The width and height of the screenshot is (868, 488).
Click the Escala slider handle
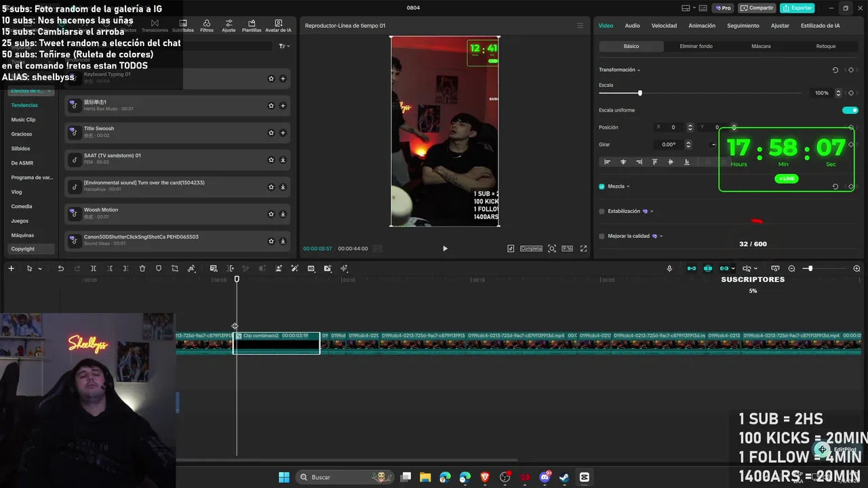tap(639, 93)
